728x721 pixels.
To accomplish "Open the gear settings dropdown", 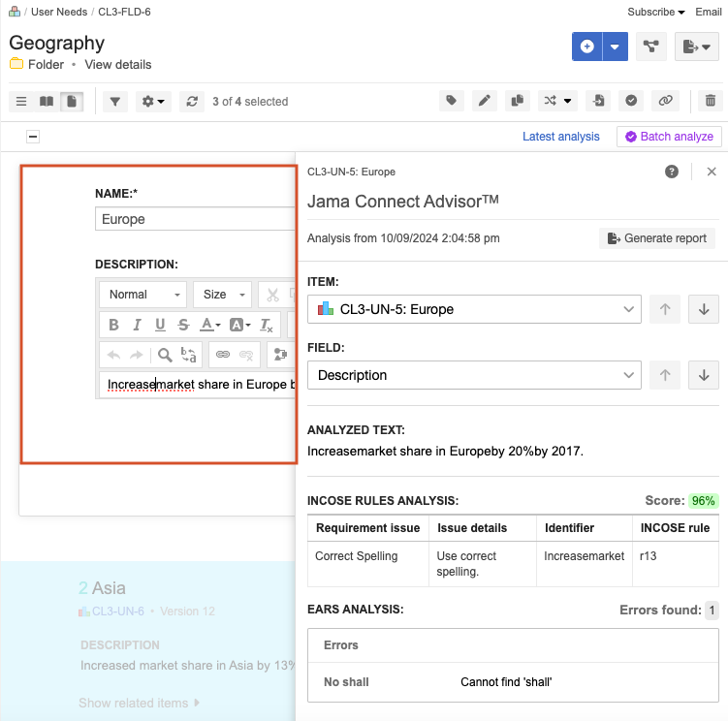I will [x=153, y=101].
